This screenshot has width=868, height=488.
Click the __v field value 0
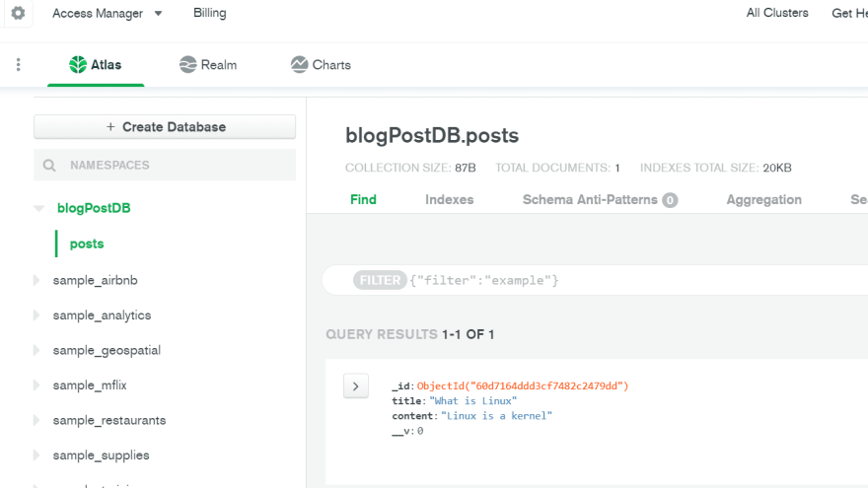pyautogui.click(x=420, y=431)
